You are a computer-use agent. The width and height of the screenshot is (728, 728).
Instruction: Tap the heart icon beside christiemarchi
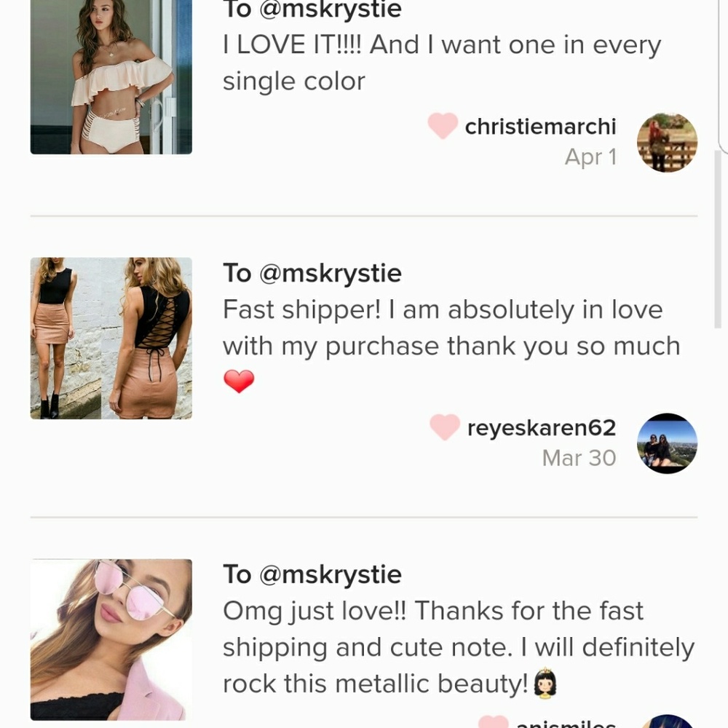tap(443, 126)
